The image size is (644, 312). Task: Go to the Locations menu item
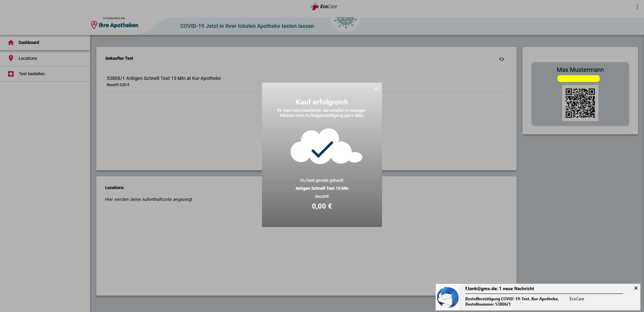[28, 58]
